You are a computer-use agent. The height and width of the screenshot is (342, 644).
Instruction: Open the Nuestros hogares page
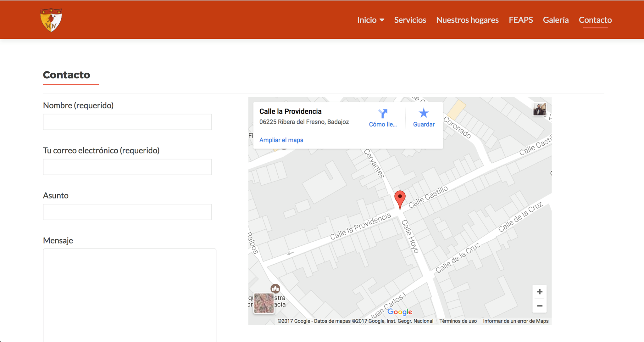click(467, 20)
